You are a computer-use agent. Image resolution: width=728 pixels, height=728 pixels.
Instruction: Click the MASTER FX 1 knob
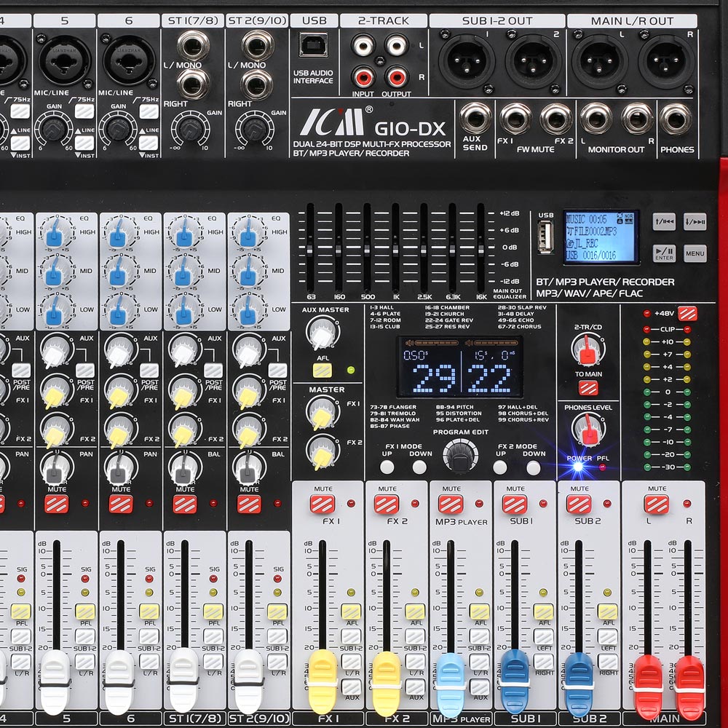(x=323, y=413)
